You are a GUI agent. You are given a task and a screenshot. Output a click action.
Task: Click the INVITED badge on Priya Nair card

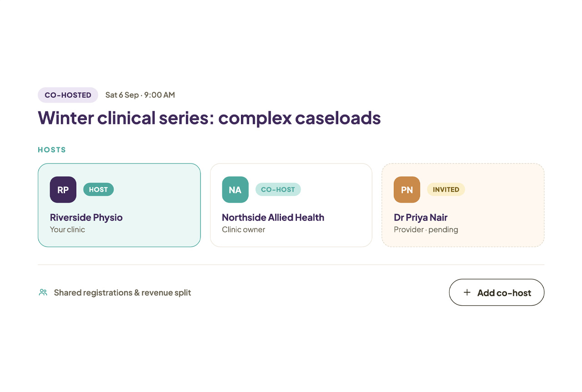pyautogui.click(x=446, y=189)
